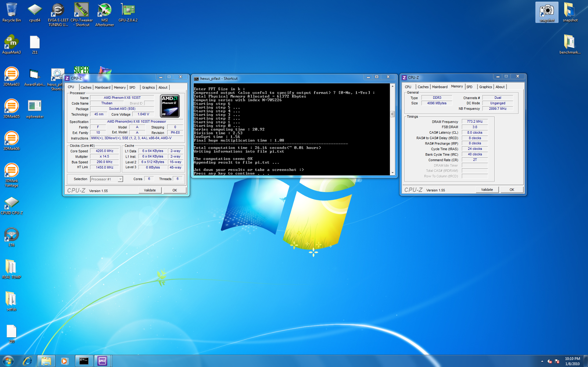Open Mainboard tab in right CPU-Z window
The height and width of the screenshot is (367, 588).
pyautogui.click(x=440, y=87)
